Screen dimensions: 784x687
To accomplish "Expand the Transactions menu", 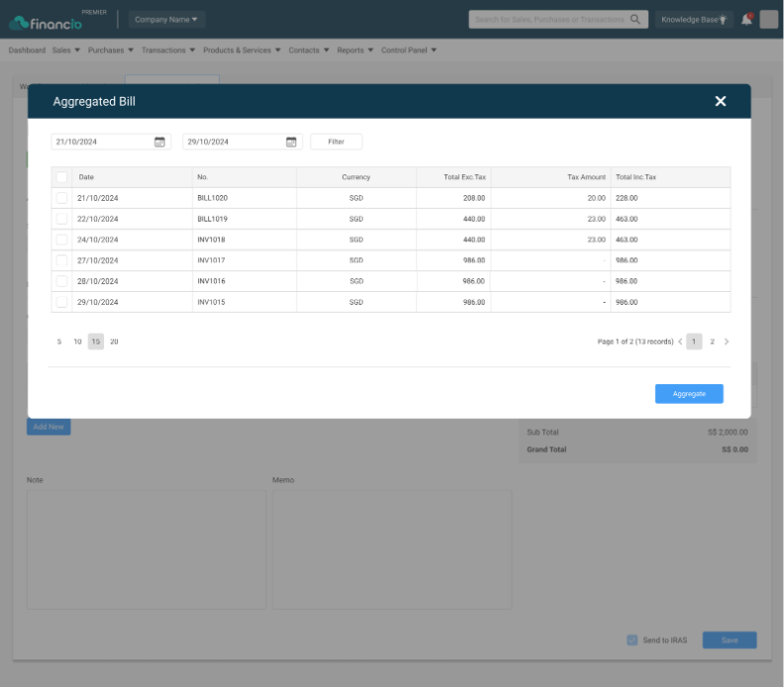I will pyautogui.click(x=168, y=50).
